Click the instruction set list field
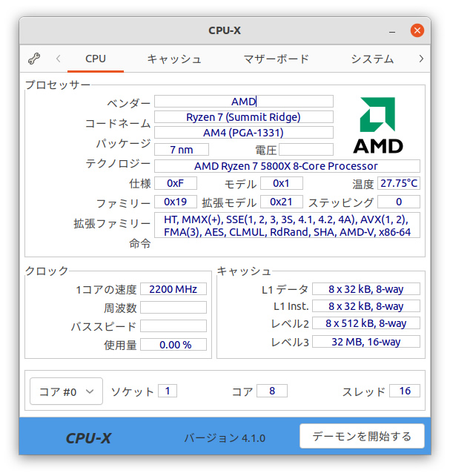Image resolution: width=450 pixels, height=476 pixels. click(x=287, y=225)
